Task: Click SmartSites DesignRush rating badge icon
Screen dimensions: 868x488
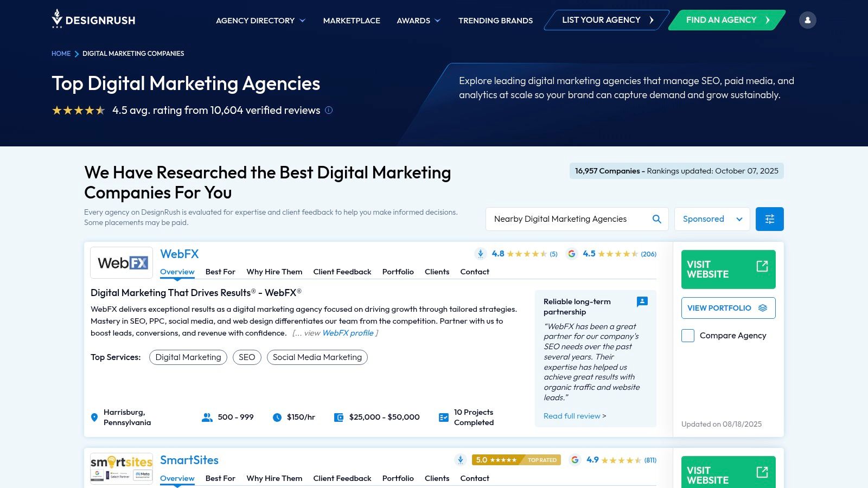Action: point(460,460)
